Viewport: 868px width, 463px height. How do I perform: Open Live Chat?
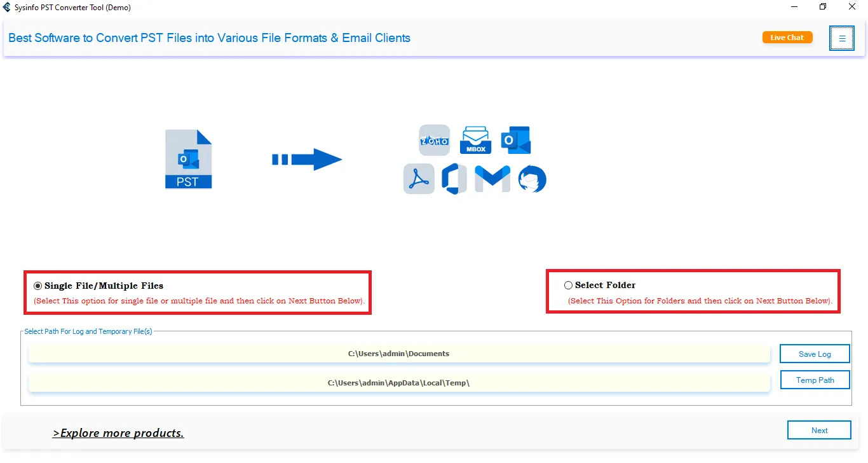click(787, 37)
